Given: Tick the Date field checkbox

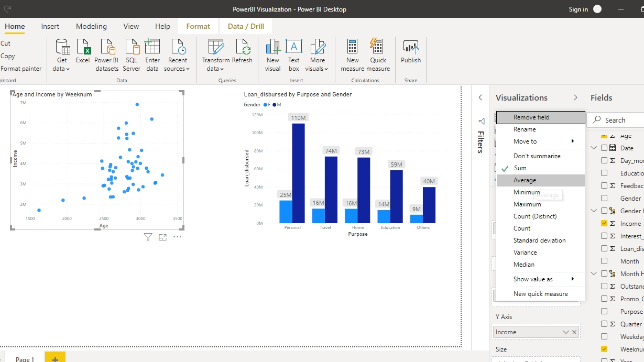Looking at the screenshot, I should (604, 148).
